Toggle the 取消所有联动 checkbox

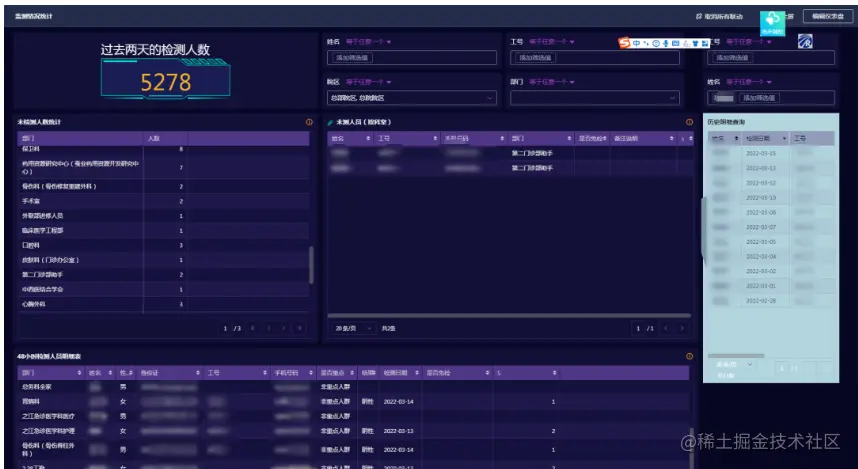(699, 16)
